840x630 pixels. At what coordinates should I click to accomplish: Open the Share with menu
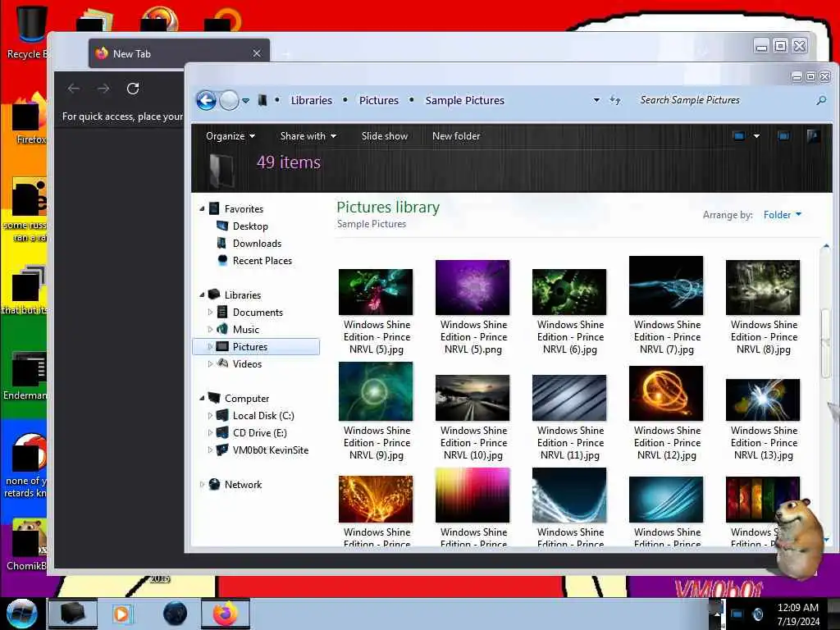(308, 136)
